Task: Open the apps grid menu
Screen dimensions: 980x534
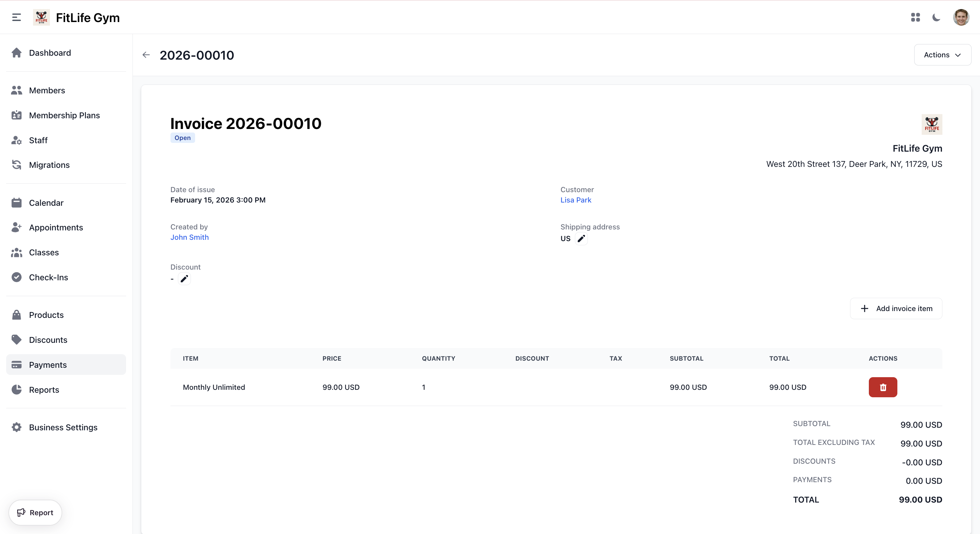Action: [x=915, y=17]
